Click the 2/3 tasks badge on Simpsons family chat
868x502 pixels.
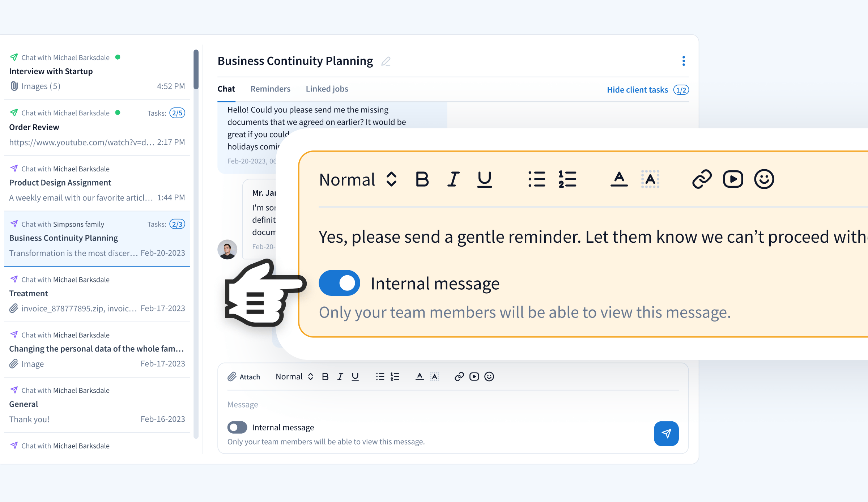pyautogui.click(x=177, y=224)
